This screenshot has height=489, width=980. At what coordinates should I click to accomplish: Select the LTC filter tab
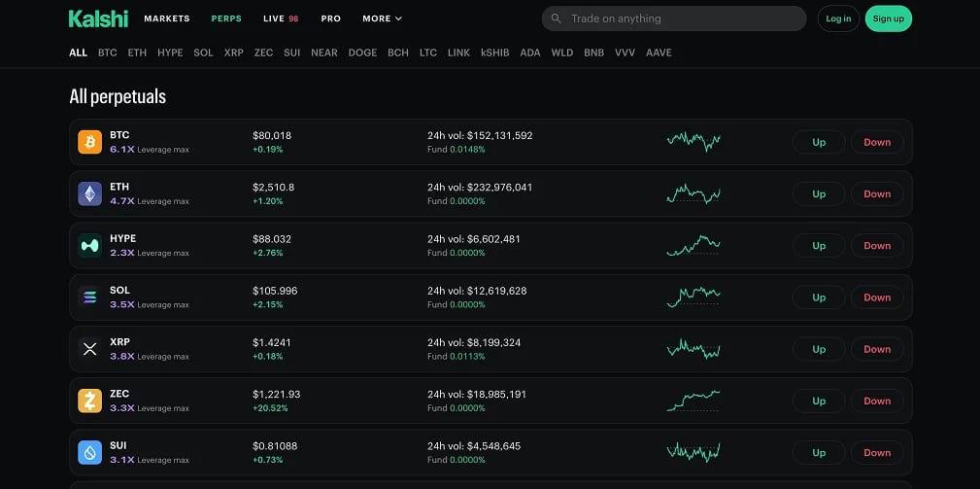coord(428,52)
